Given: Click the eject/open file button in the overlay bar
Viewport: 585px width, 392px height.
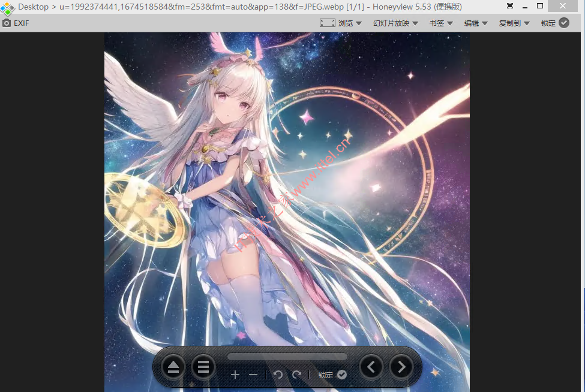Looking at the screenshot, I should pos(173,367).
